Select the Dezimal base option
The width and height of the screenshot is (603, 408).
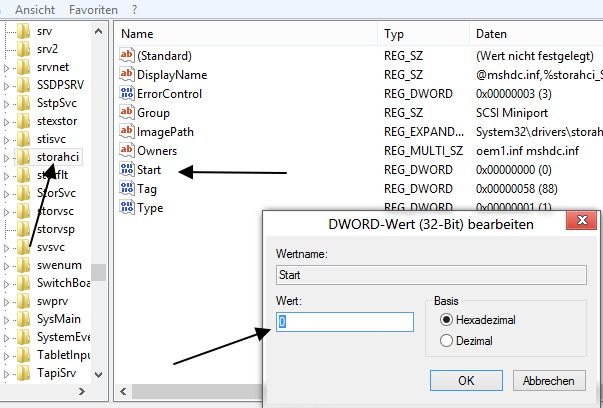pos(466,341)
